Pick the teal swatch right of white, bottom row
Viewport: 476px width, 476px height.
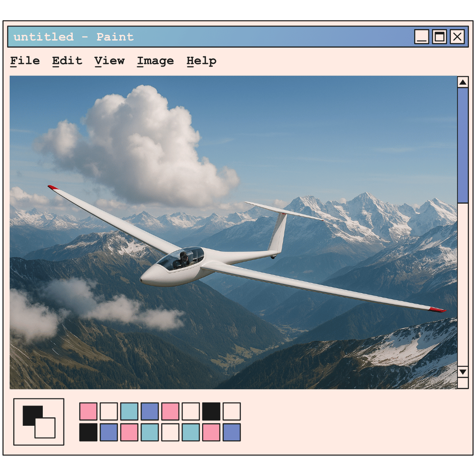191,432
